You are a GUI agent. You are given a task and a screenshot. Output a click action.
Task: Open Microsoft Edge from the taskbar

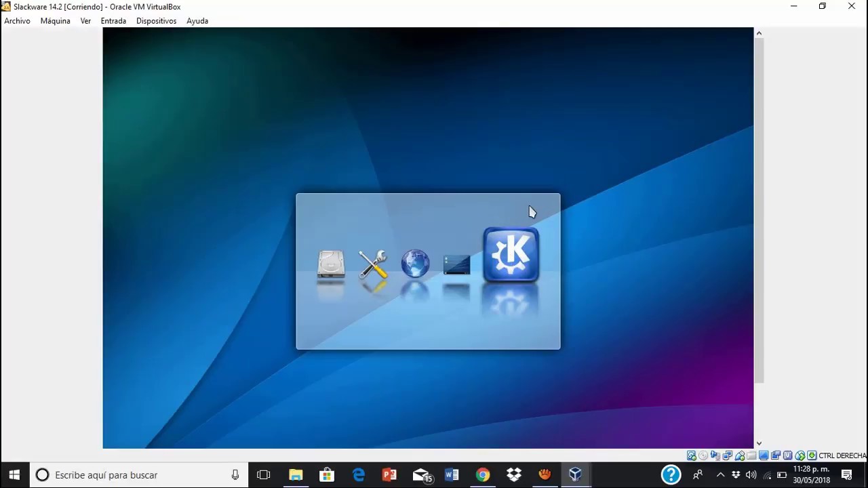[x=358, y=475]
